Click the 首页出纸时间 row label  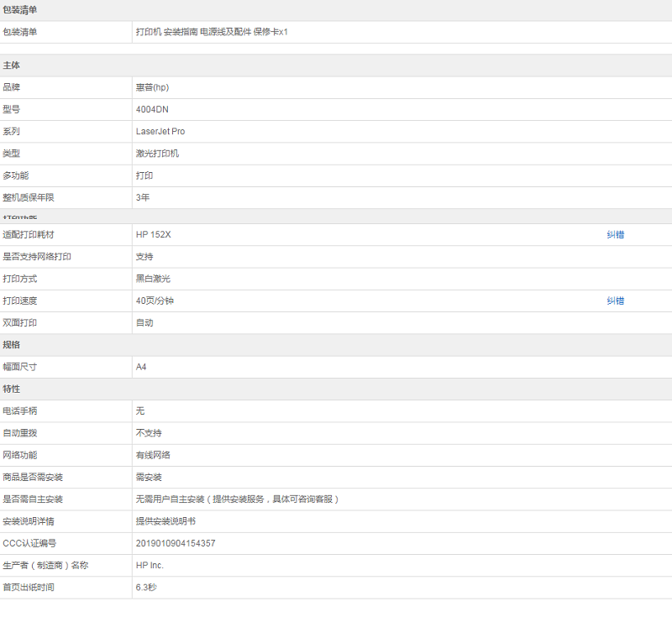click(29, 588)
